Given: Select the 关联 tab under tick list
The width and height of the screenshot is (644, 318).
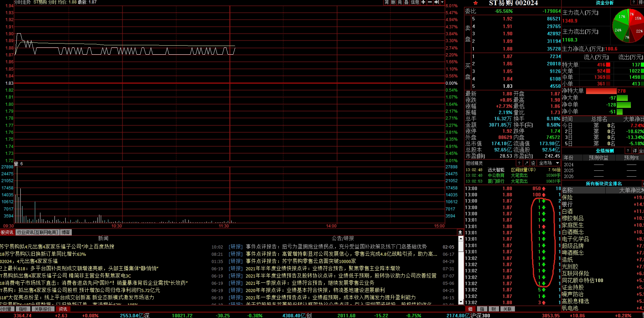Looking at the screenshot, I should coord(507,309).
